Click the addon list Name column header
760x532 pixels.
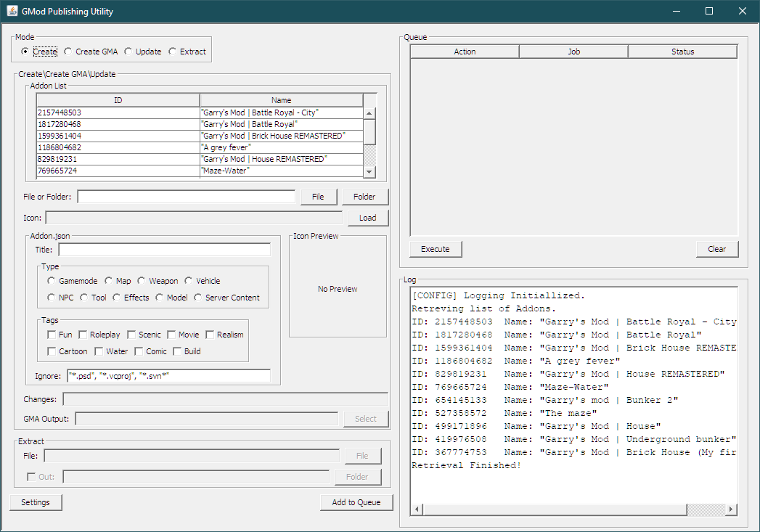point(281,100)
